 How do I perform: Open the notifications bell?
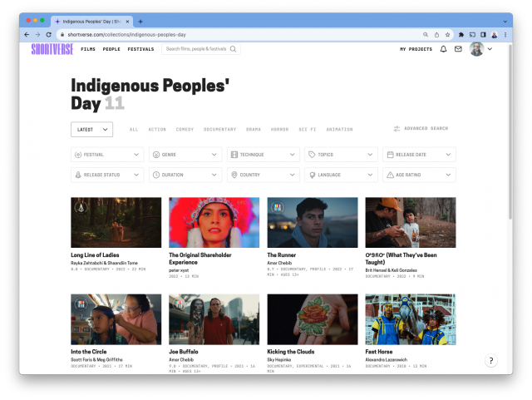[x=443, y=49]
